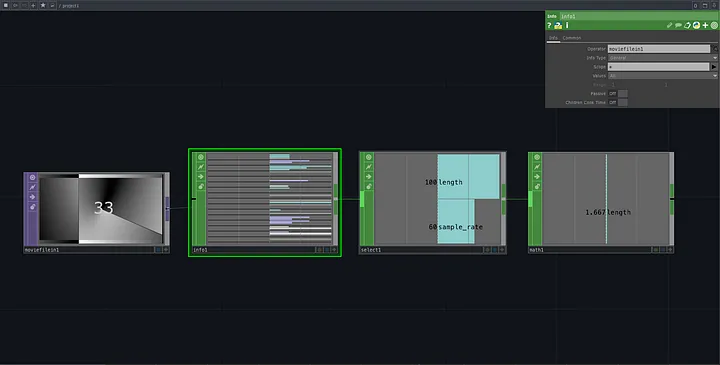Open the comment bubble icon in parameter header
Screen dimensions: 720x365
(678, 25)
